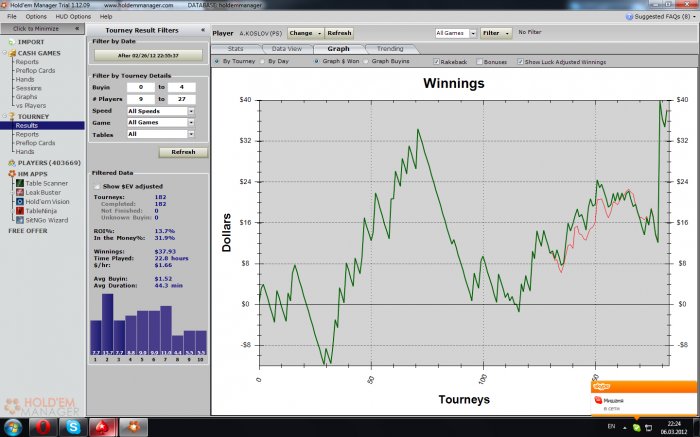Image resolution: width=700 pixels, height=437 pixels.
Task: Open the FREE OFFER link
Action: 28,231
